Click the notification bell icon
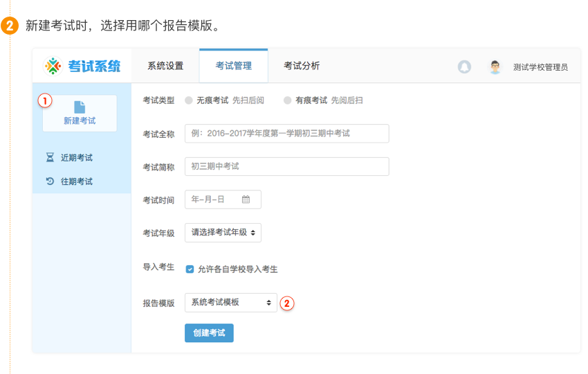588x374 pixels. coord(464,66)
